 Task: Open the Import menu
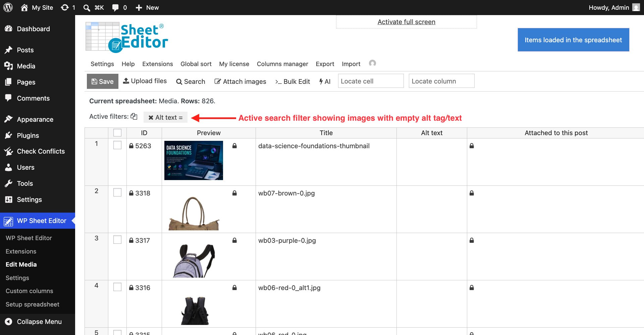pos(351,64)
